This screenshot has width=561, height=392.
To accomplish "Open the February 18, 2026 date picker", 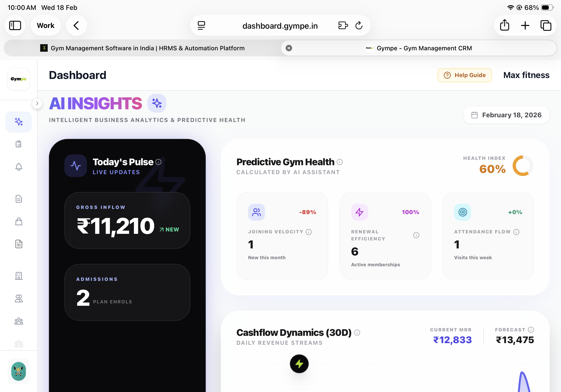I will [506, 115].
